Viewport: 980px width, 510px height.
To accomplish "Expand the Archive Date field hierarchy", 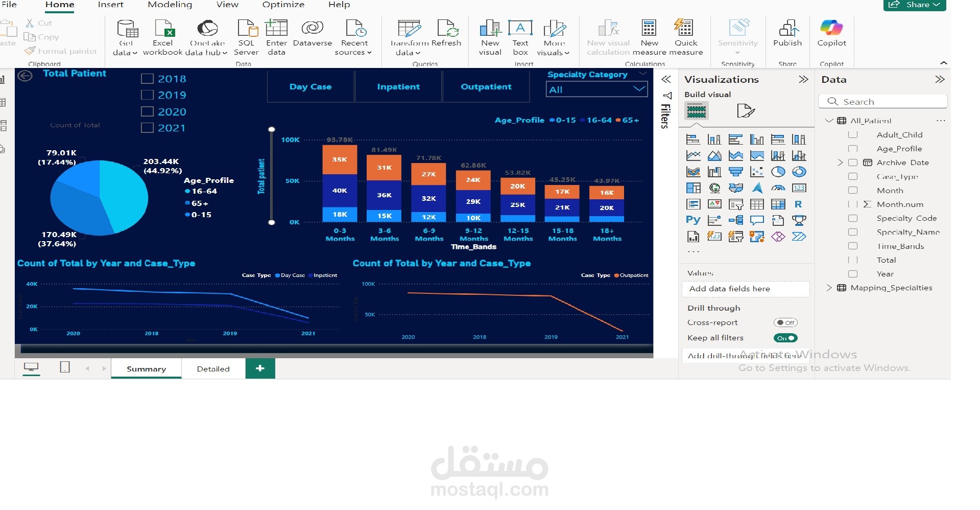I will click(840, 163).
